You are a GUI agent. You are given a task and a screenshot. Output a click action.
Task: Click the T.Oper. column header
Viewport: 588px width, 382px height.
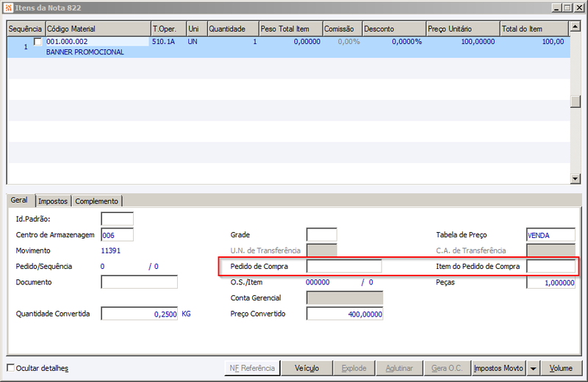tap(169, 29)
